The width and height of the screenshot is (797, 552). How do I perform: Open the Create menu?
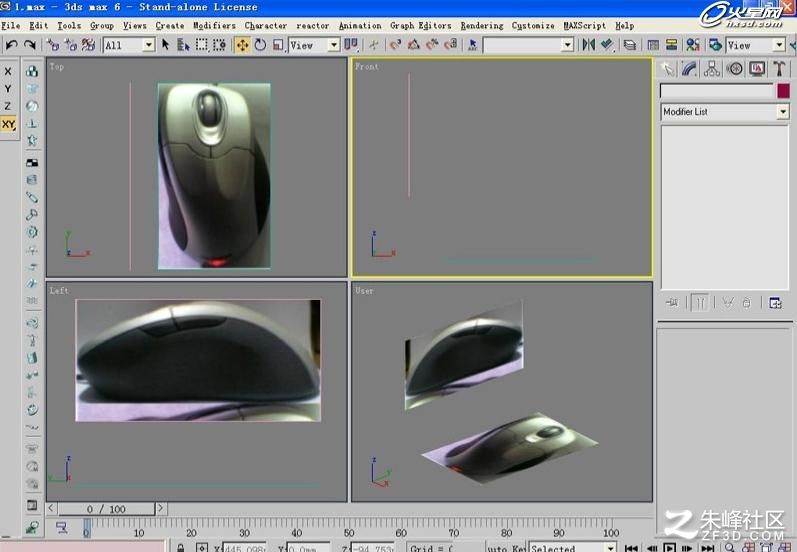click(170, 25)
